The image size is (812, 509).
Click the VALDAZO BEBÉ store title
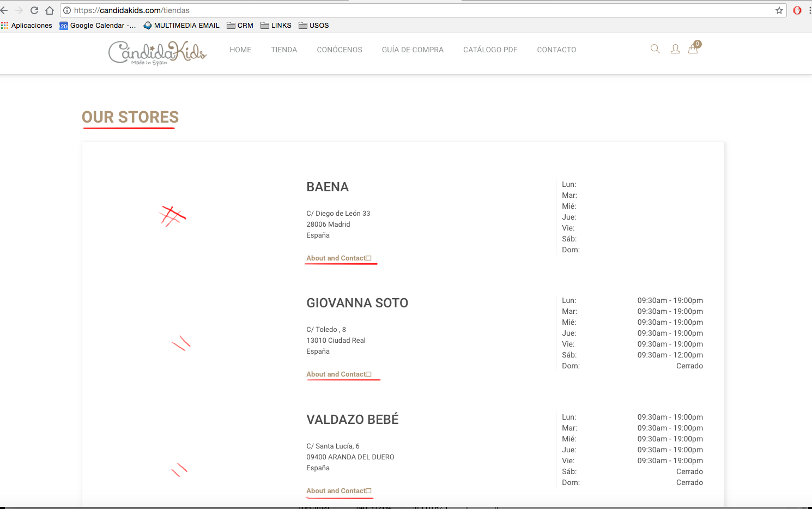(x=353, y=420)
